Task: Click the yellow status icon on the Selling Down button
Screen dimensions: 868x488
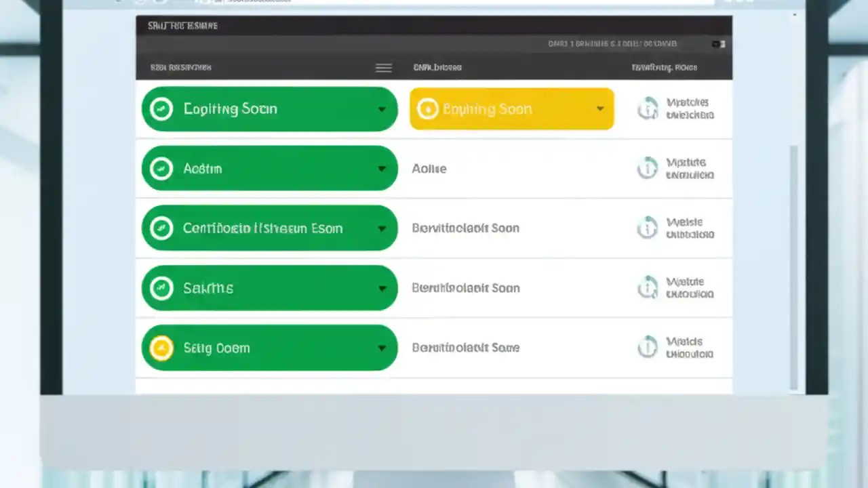Action: [161, 348]
